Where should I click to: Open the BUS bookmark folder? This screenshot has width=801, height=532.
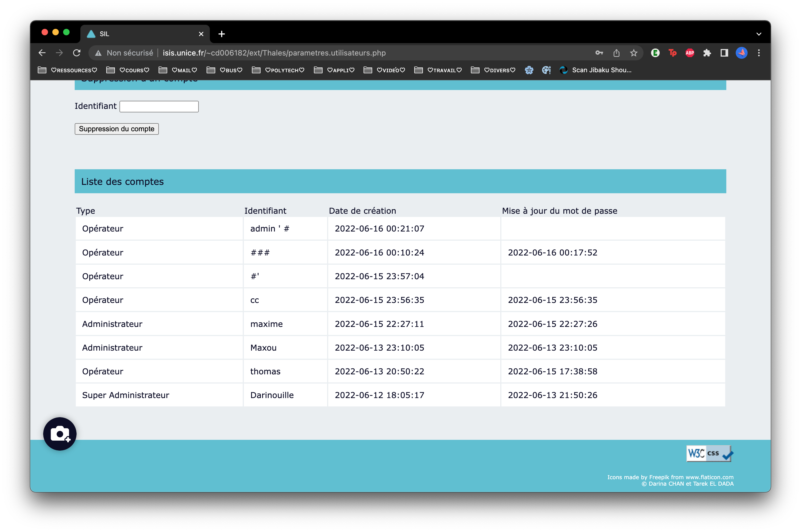point(225,70)
